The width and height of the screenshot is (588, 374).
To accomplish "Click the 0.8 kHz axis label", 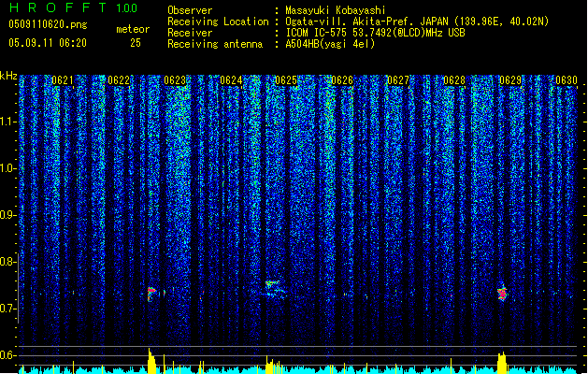I will click(7, 262).
